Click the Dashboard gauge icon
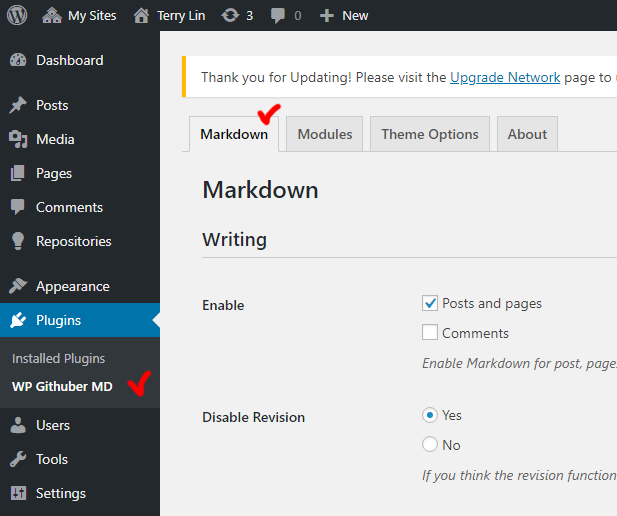 click(x=18, y=60)
